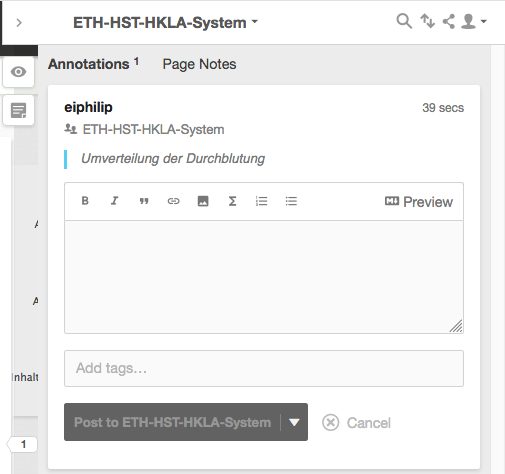Open the search magnifier icon

pyautogui.click(x=404, y=21)
